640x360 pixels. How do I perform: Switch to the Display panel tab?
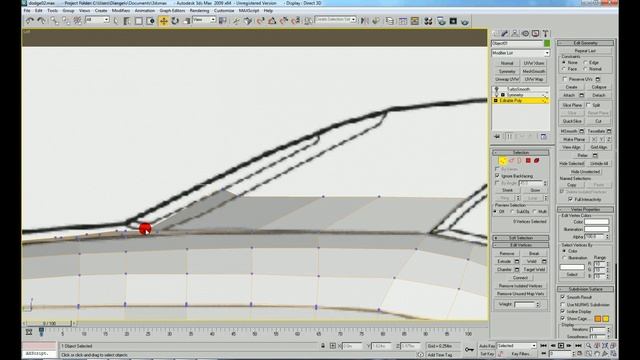[x=536, y=33]
